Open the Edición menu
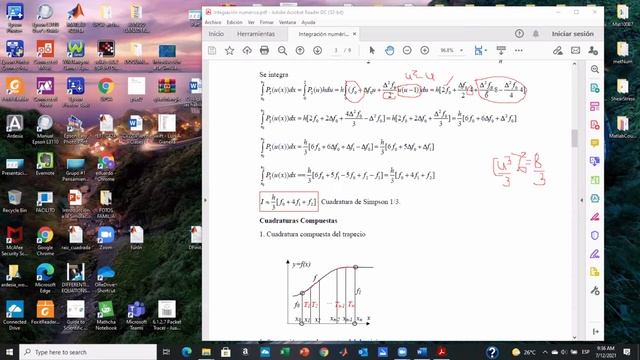 [234, 22]
